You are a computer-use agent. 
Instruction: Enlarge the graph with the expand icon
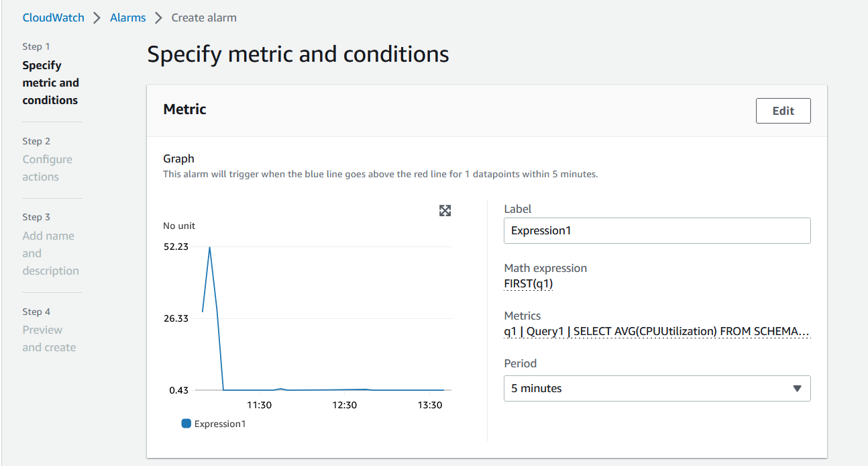pos(445,211)
